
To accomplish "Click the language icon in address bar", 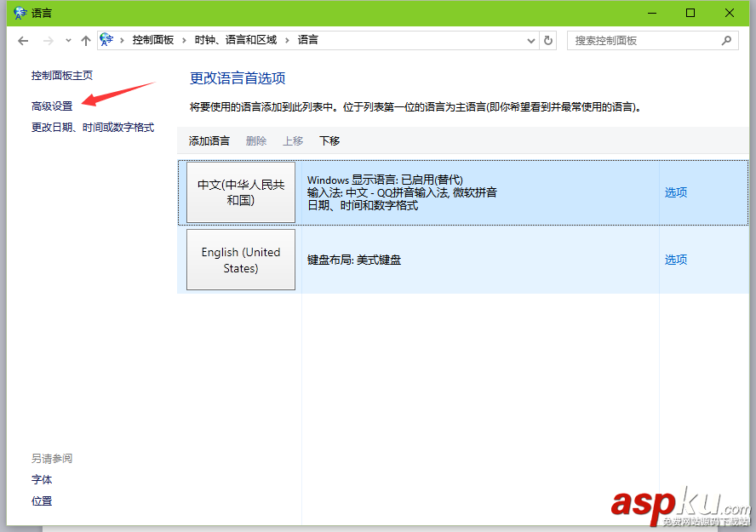I will pos(106,40).
